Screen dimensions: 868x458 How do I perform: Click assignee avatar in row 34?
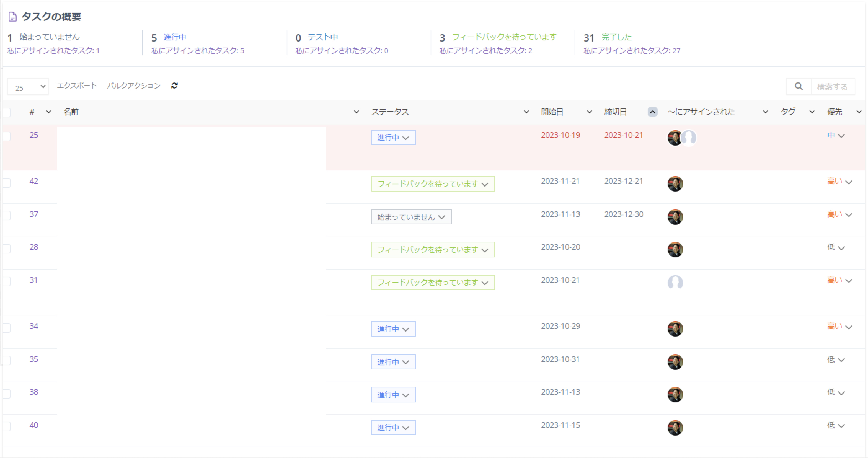coord(675,328)
